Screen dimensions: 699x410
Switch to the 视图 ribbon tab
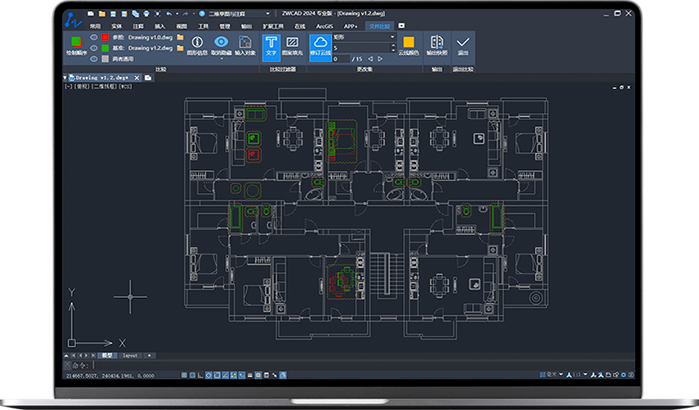point(181,26)
